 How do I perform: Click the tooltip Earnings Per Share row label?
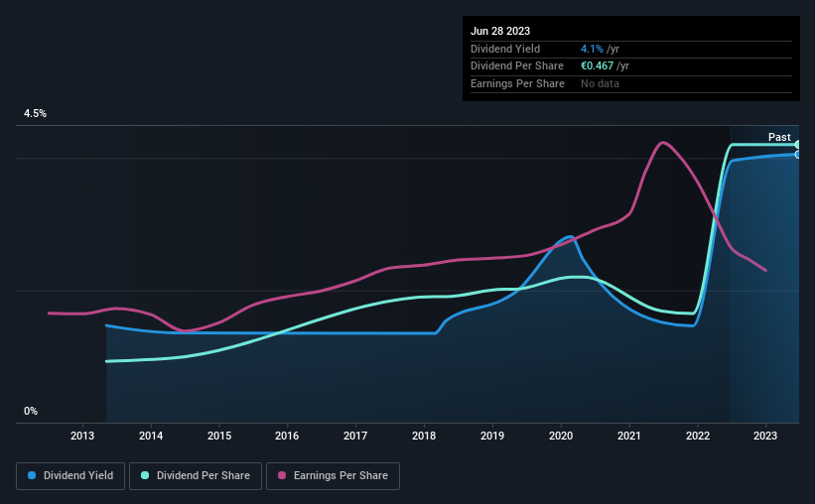click(x=517, y=83)
